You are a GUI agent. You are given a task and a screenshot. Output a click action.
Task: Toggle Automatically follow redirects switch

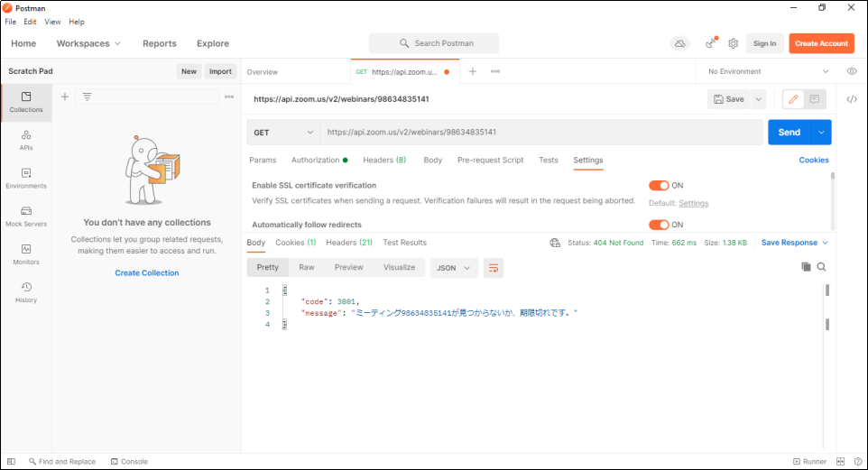659,225
